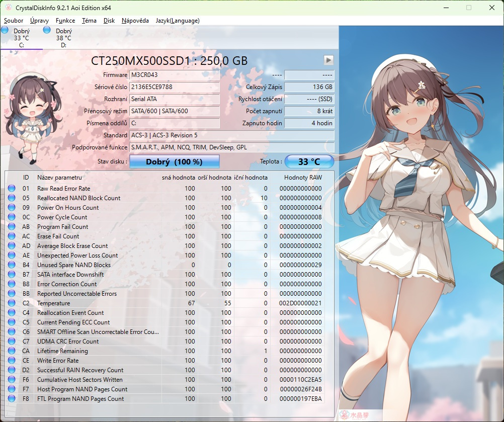Open the Funkce menu

point(65,21)
